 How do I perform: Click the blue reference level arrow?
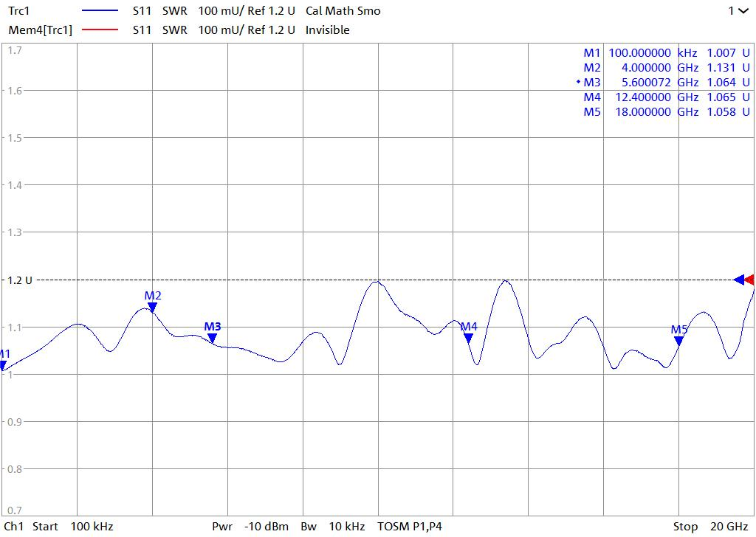tap(738, 280)
